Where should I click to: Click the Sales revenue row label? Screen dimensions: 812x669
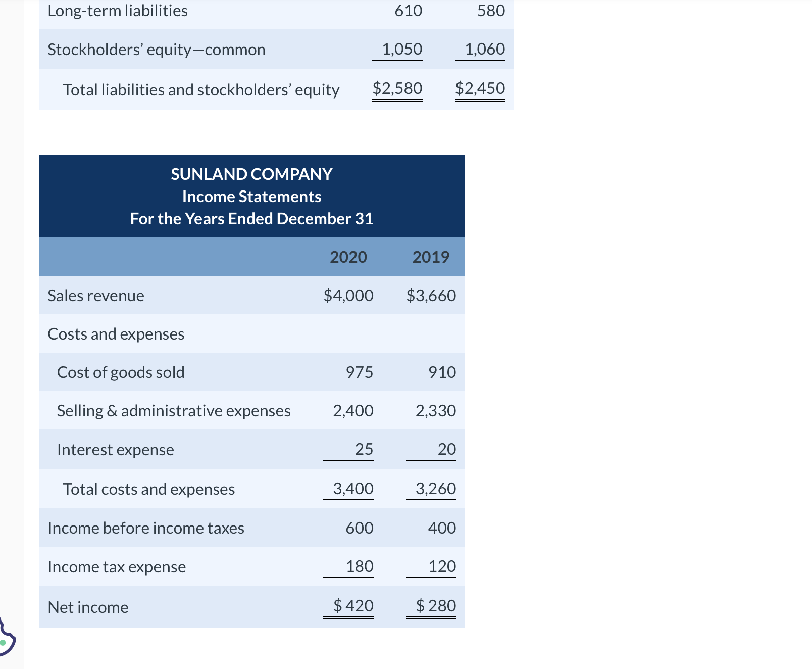click(x=95, y=296)
